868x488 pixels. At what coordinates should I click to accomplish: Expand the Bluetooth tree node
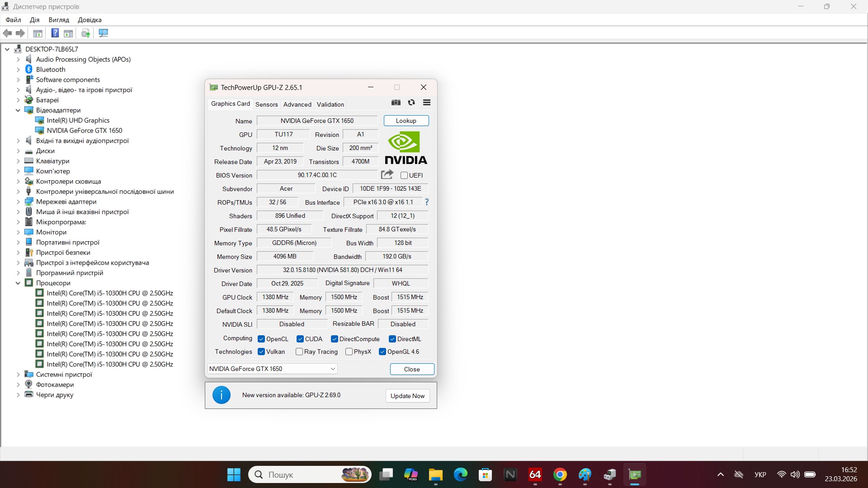coord(18,70)
